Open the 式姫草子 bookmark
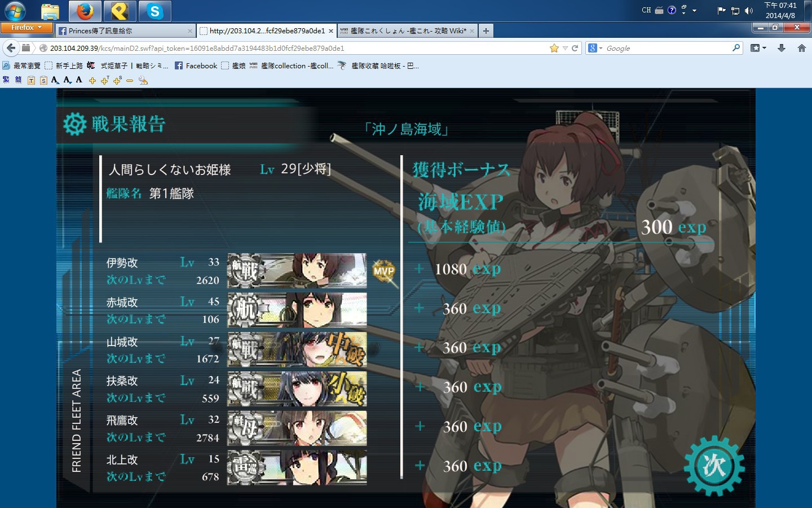The image size is (812, 508). click(x=128, y=66)
